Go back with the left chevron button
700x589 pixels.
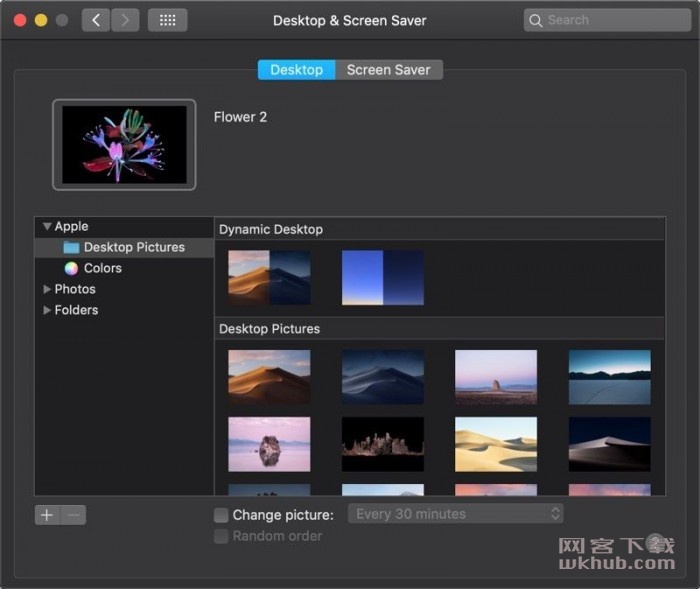point(96,20)
